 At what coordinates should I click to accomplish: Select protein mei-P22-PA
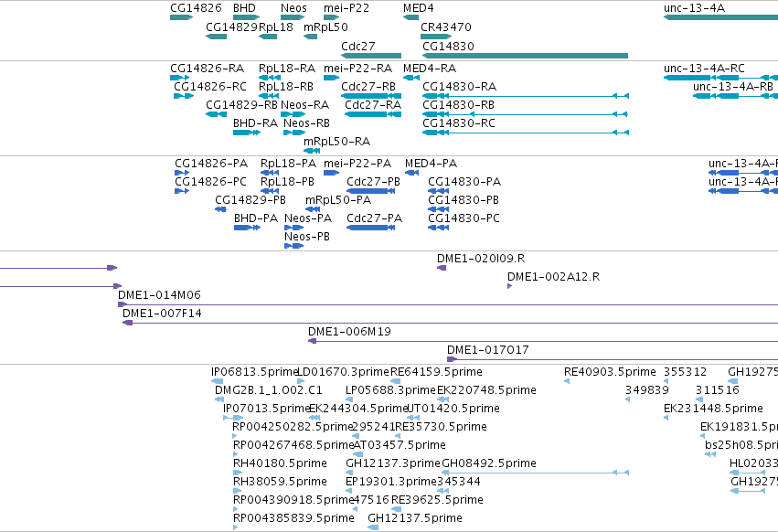pos(331,173)
